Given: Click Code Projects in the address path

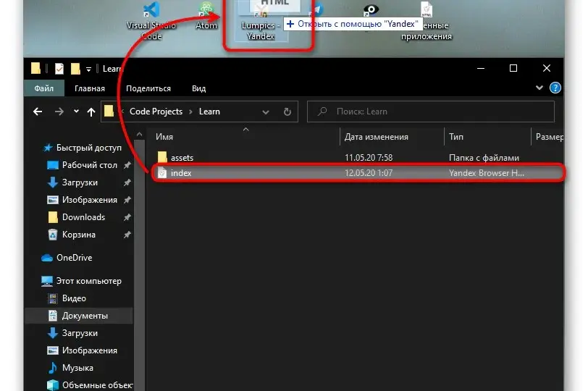Looking at the screenshot, I should (x=156, y=112).
